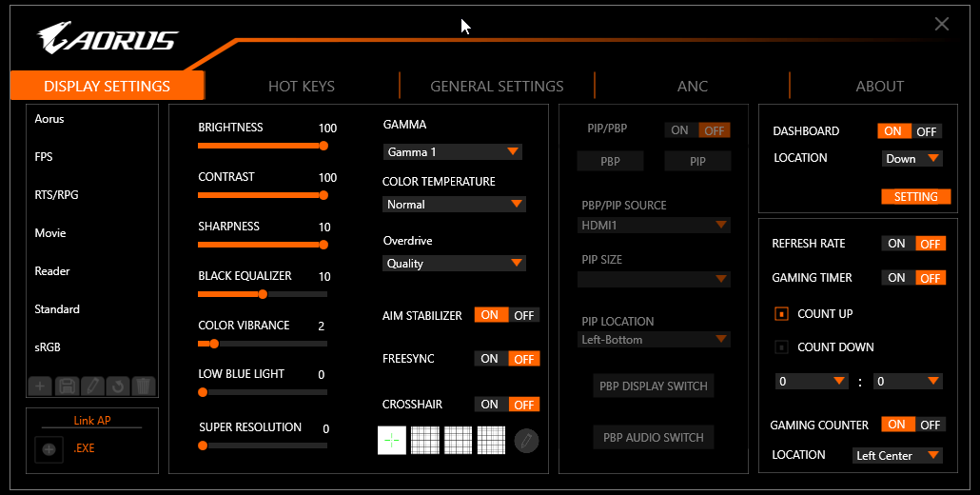Click the AORUS logo
The height and width of the screenshot is (495, 980).
pyautogui.click(x=108, y=38)
